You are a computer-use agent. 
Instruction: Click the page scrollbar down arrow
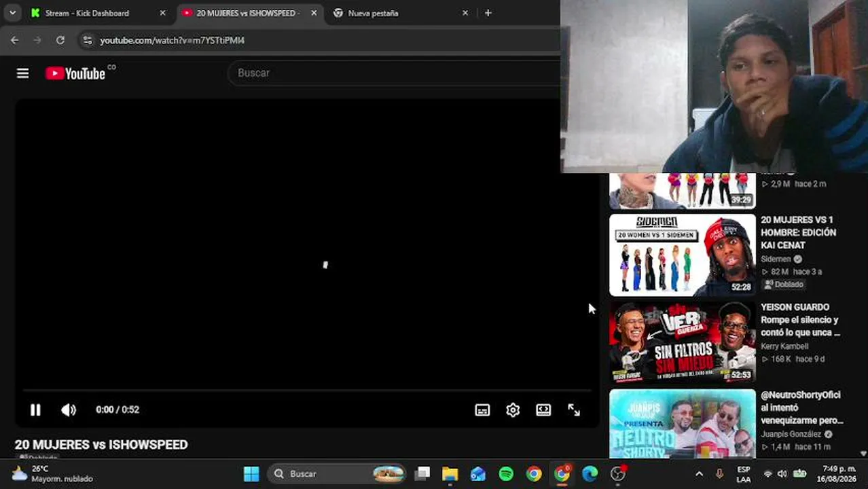(863, 454)
